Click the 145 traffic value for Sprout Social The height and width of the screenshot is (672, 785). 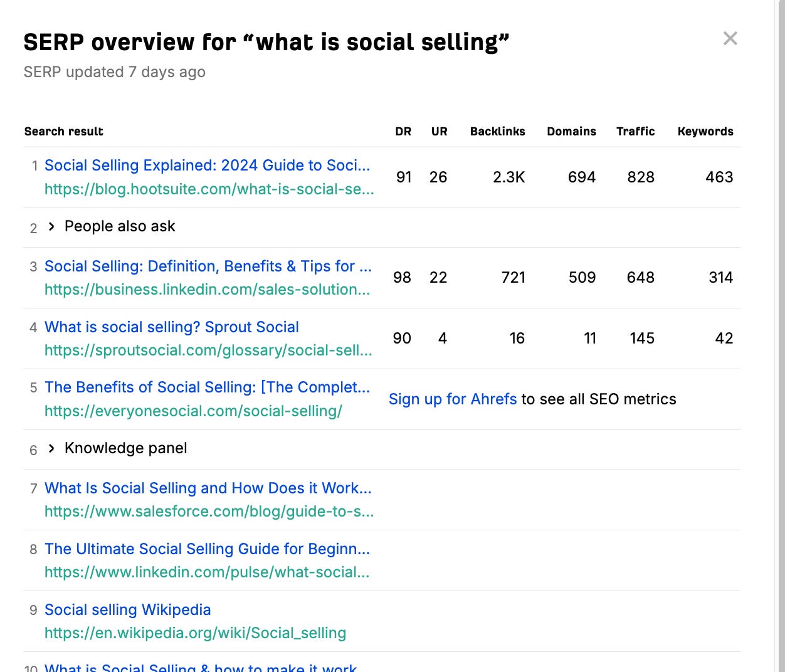click(642, 339)
